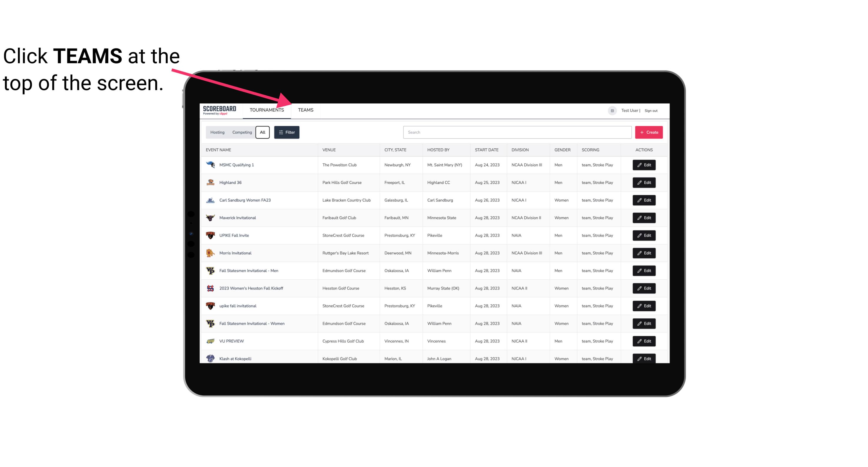Expand the Filter dropdown options

[x=286, y=132]
